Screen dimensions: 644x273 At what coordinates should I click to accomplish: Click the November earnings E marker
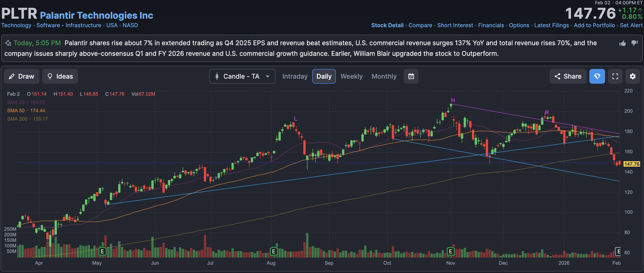(x=451, y=251)
